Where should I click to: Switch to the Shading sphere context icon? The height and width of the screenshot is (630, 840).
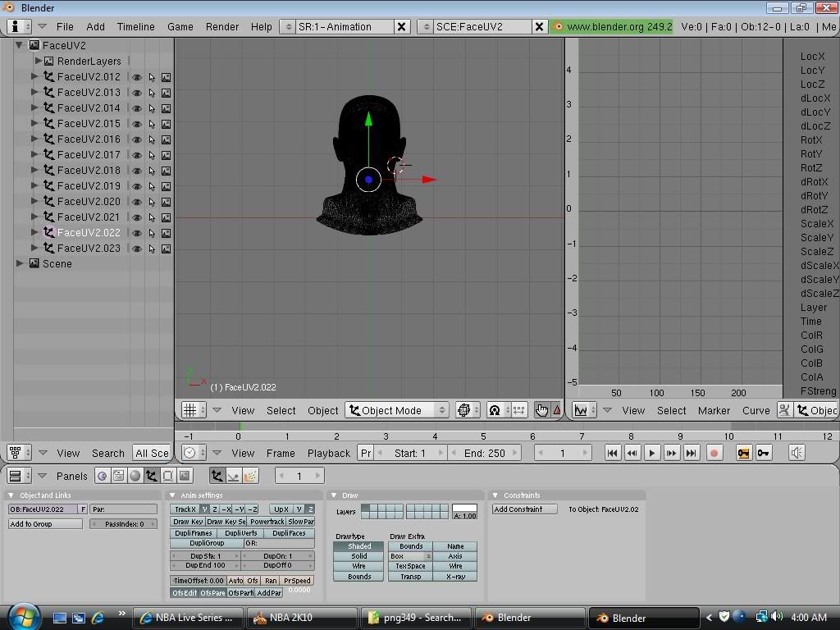(135, 476)
